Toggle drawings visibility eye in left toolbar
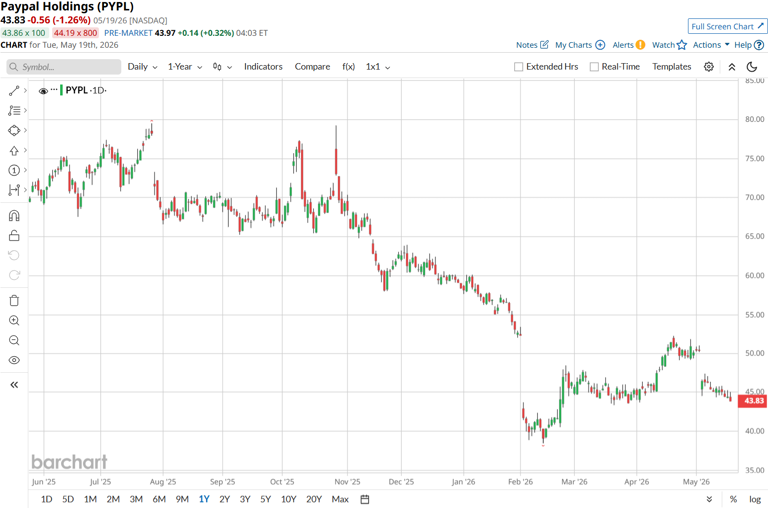The height and width of the screenshot is (508, 768). tap(14, 360)
